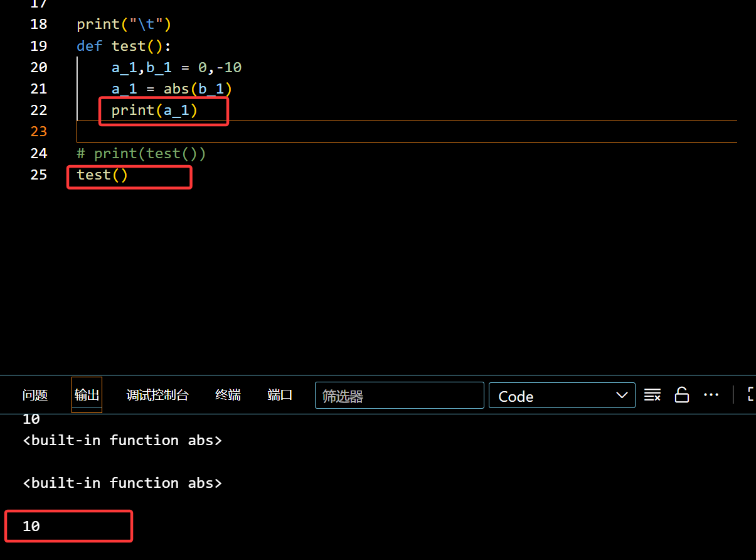Click the commented # print(test()) line
Screen dimensions: 756x560
tap(141, 154)
